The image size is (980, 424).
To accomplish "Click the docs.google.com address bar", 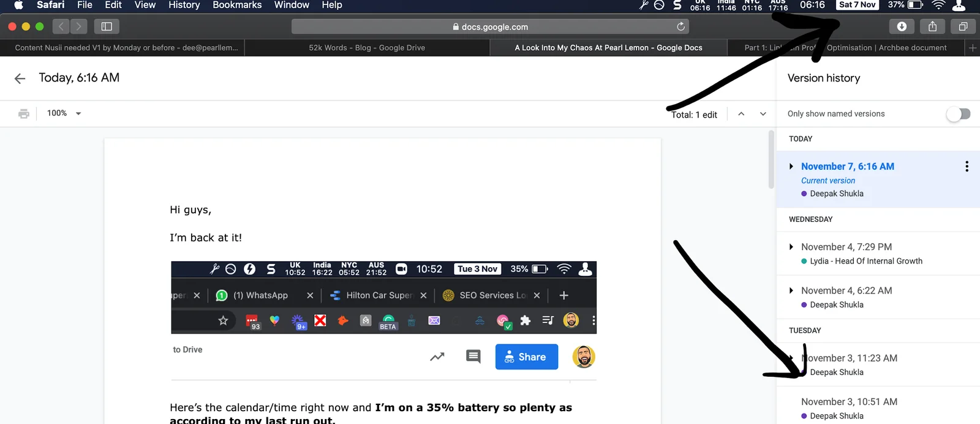I will 490,26.
